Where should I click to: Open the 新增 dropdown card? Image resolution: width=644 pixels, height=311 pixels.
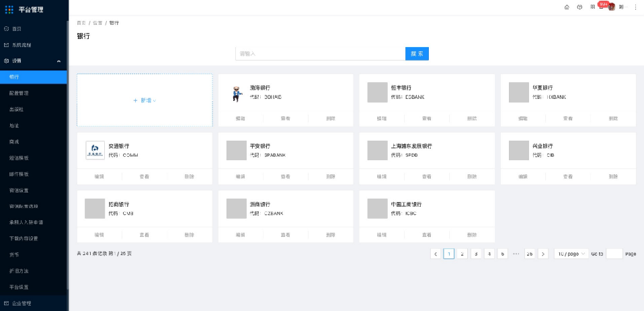(145, 100)
